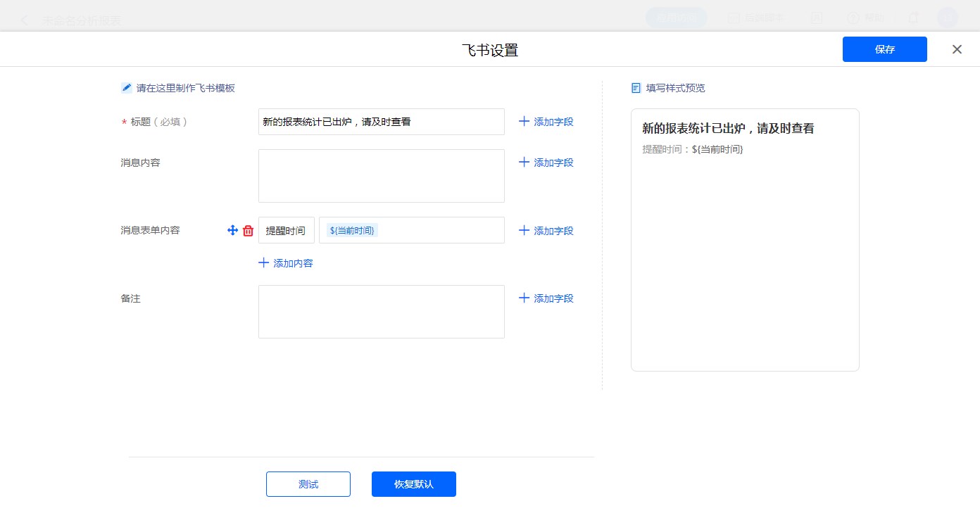Image resolution: width=980 pixels, height=513 pixels.
Task: Click the preview card title text
Action: (728, 129)
